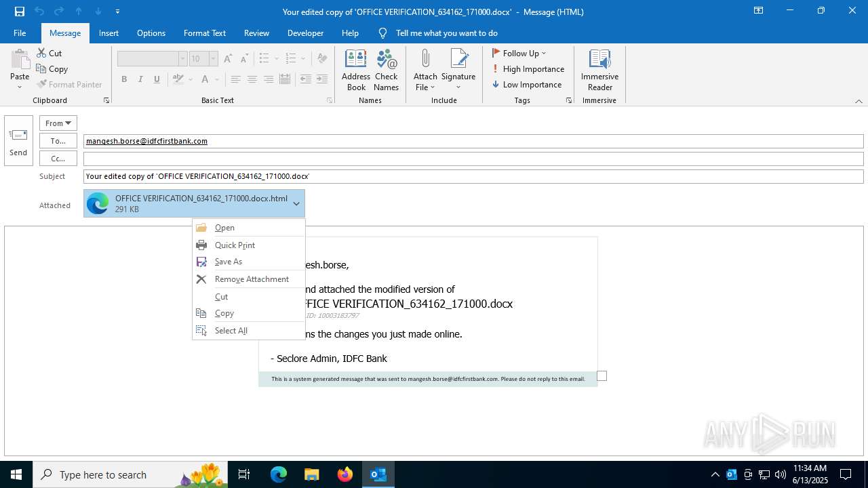This screenshot has width=868, height=488.
Task: Open Microsoft Edge from the taskbar
Action: click(x=279, y=474)
